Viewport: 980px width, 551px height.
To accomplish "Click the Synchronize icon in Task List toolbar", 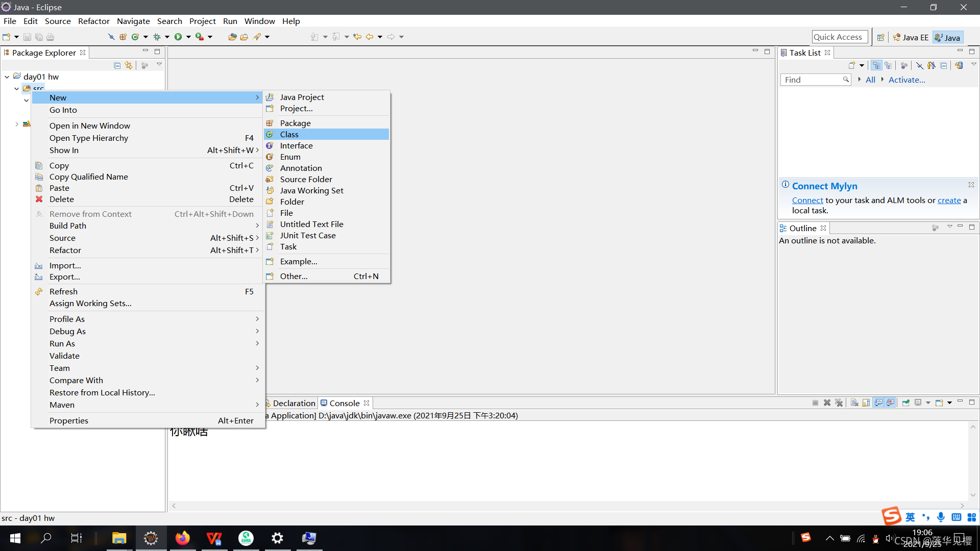I will tap(959, 65).
